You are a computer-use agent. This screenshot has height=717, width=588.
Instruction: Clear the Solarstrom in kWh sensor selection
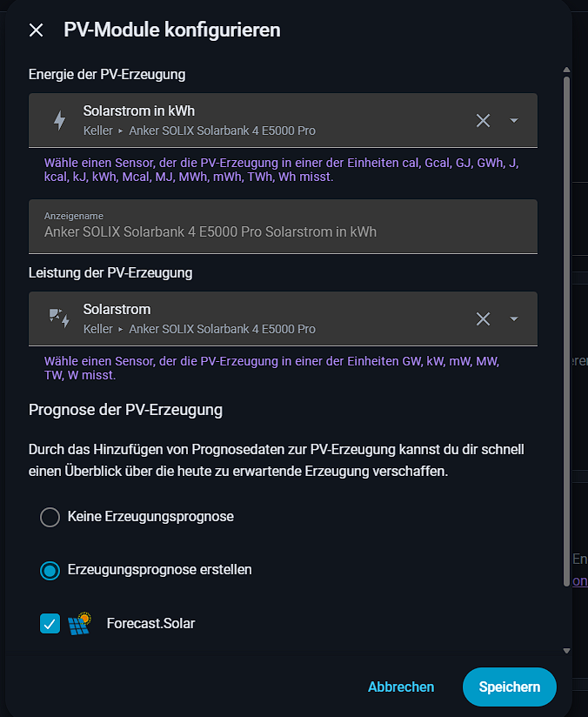pyautogui.click(x=483, y=121)
